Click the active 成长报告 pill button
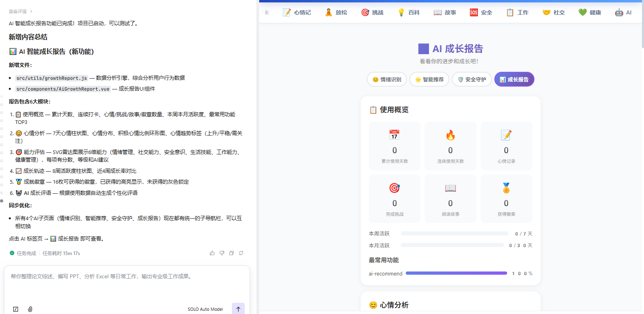Image resolution: width=644 pixels, height=314 pixels. (514, 79)
